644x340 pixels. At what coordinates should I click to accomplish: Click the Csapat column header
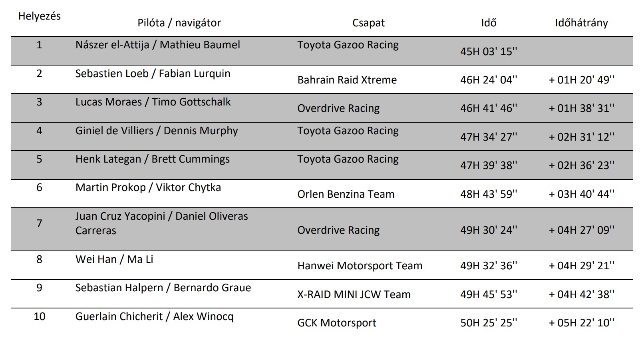click(368, 23)
